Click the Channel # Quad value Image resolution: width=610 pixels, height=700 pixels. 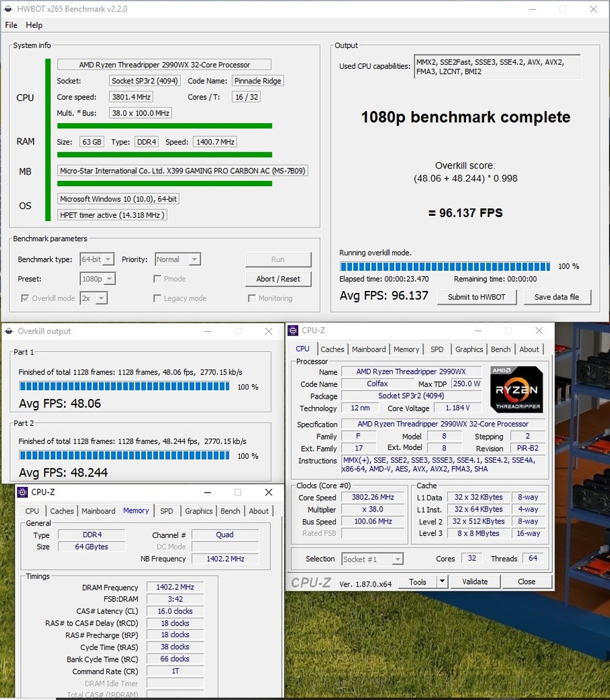[225, 535]
